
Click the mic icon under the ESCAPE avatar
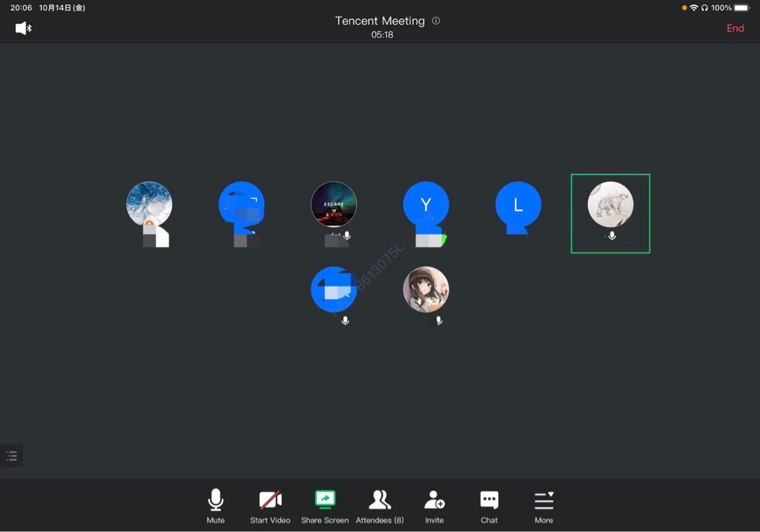coord(347,236)
